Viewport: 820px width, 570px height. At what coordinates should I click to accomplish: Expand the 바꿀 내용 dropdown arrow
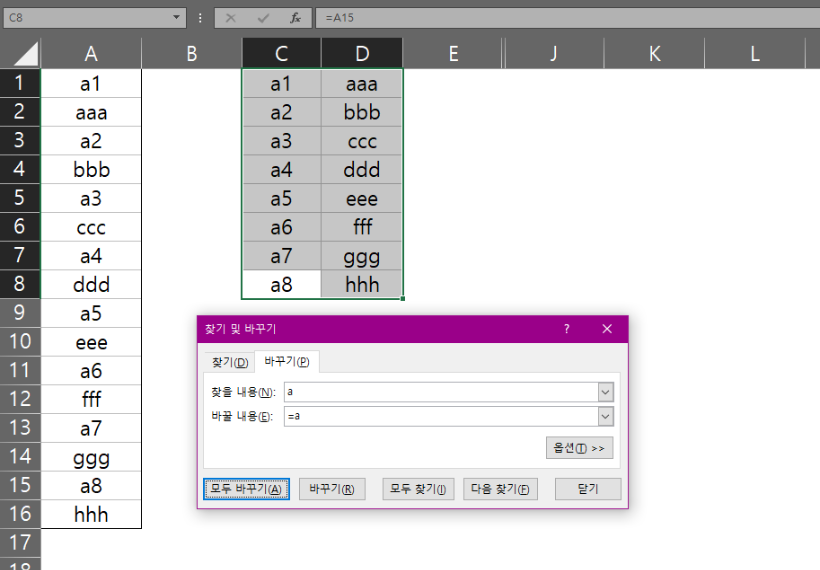[x=606, y=416]
